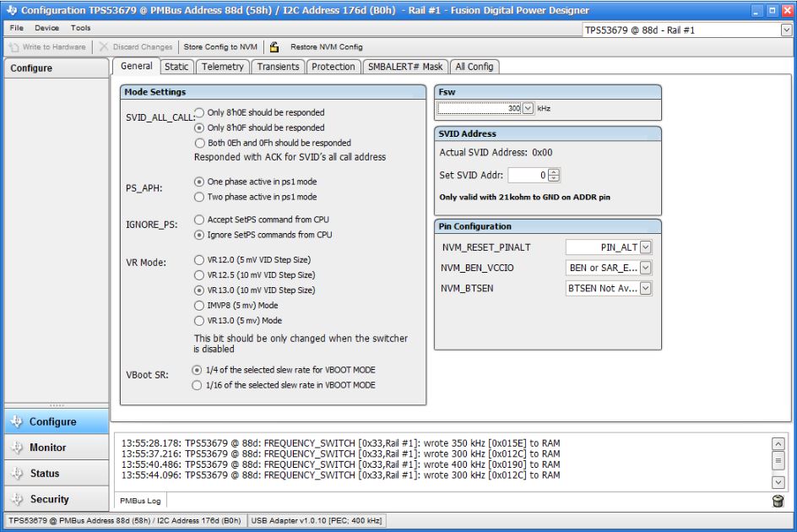Set VR Mode to VR13.0 5 mv Mode
Viewport: 797px width, 532px height.
pyautogui.click(x=199, y=321)
